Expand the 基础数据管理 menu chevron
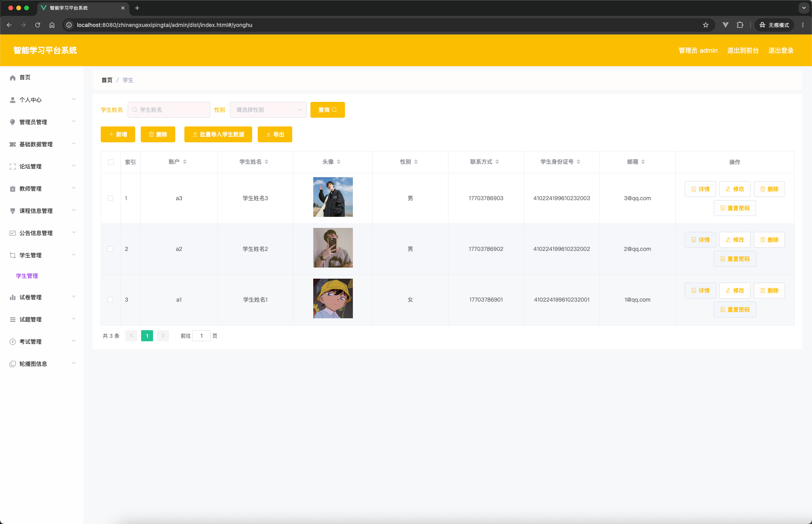Image resolution: width=812 pixels, height=524 pixels. 74,143
